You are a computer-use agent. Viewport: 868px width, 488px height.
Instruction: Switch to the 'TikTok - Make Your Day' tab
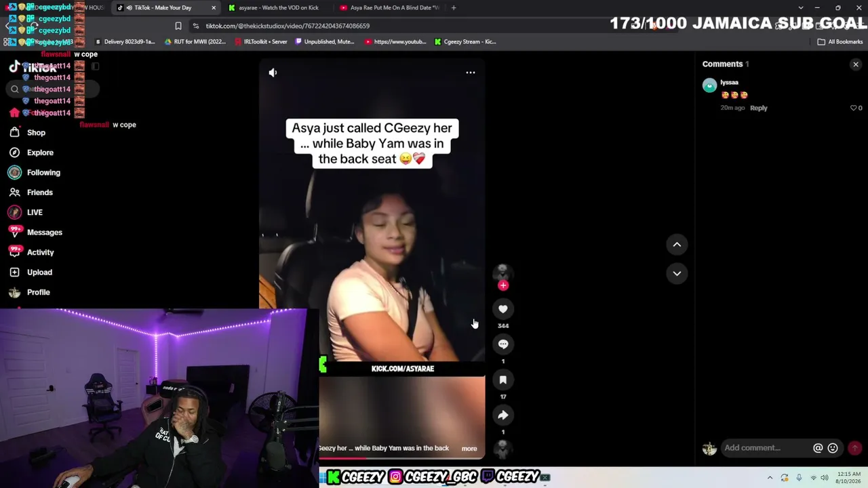(x=166, y=7)
